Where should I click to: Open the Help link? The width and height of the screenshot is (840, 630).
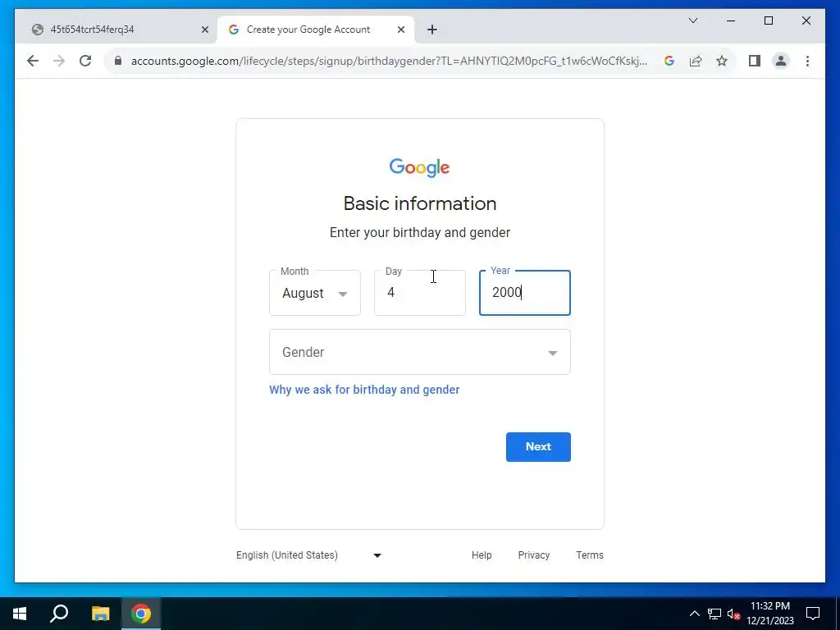pos(482,555)
